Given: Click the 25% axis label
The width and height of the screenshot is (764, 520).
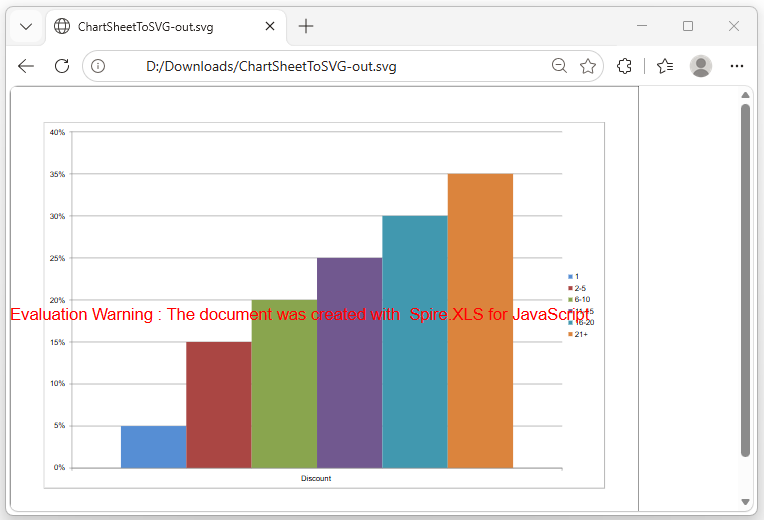Looking at the screenshot, I should point(57,258).
